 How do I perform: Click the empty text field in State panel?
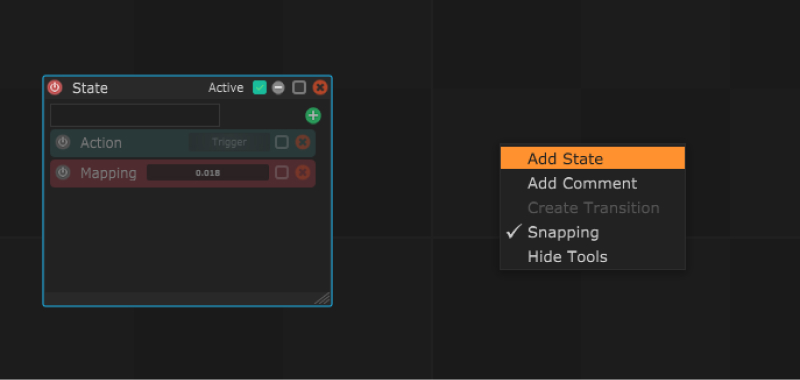point(135,115)
